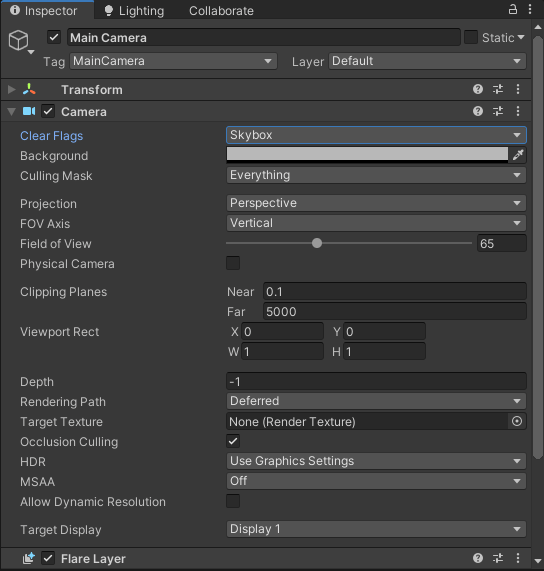
Task: Click the Clipping Planes label
Action: (x=63, y=292)
